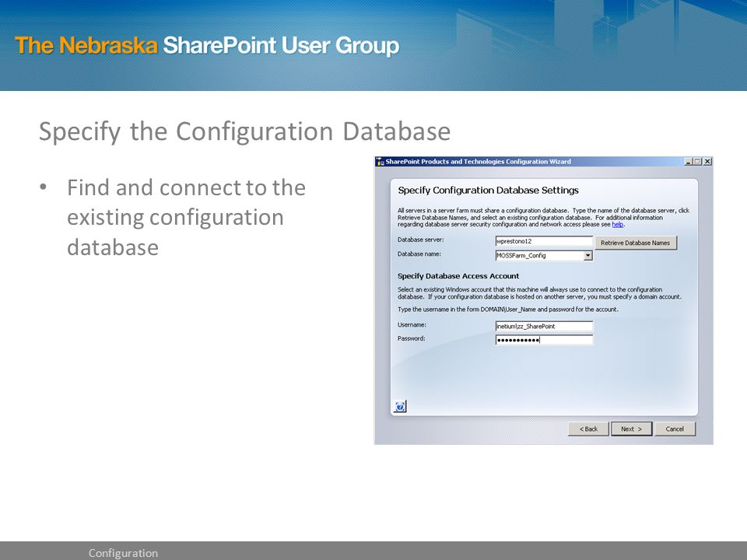Image resolution: width=747 pixels, height=560 pixels.
Task: Return to previous step with Back
Action: tap(588, 429)
